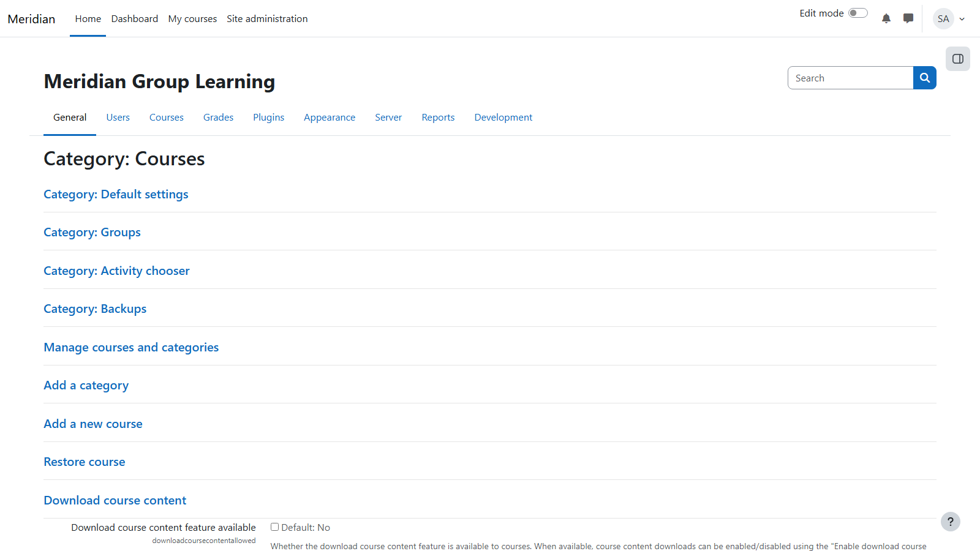Open the messaging drawer speech bubble icon
Viewport: 980px width, 551px height.
[908, 18]
